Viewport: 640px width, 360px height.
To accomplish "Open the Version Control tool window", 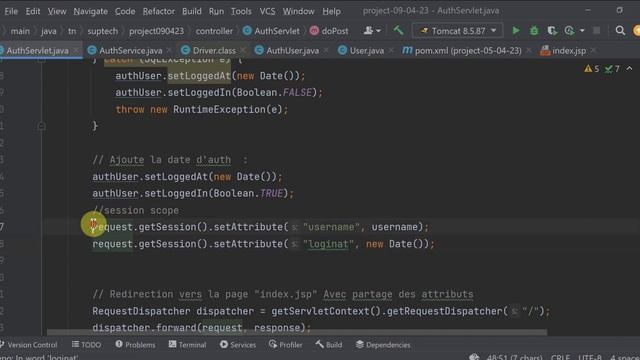I will 29,345.
